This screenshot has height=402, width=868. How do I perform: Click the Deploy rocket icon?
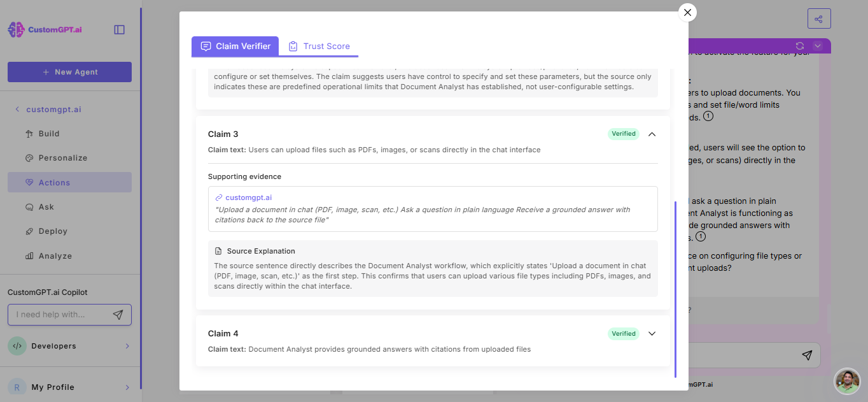click(x=29, y=231)
